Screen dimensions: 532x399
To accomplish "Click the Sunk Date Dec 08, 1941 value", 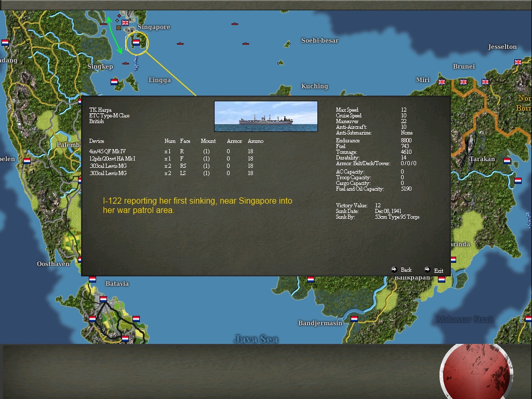I will point(388,211).
